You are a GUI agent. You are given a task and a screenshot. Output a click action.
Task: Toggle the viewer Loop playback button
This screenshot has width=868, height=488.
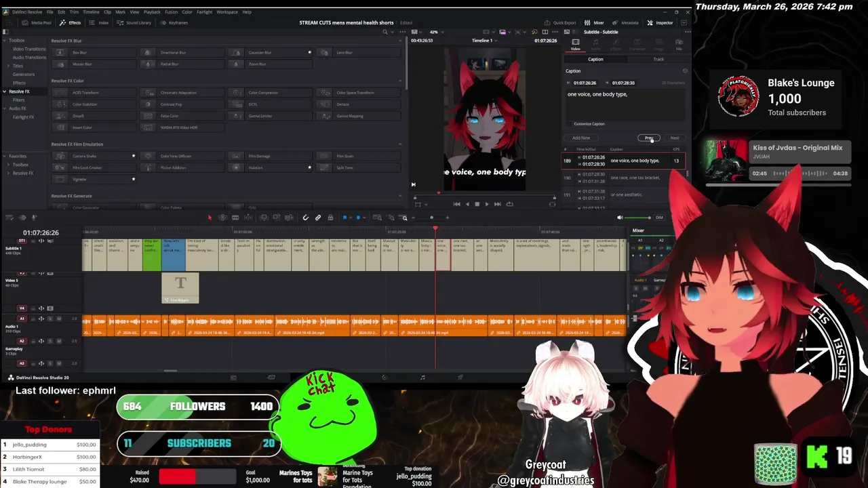pyautogui.click(x=510, y=204)
